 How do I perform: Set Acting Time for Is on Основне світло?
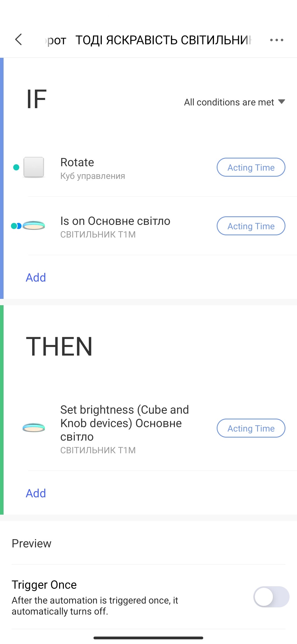click(251, 226)
